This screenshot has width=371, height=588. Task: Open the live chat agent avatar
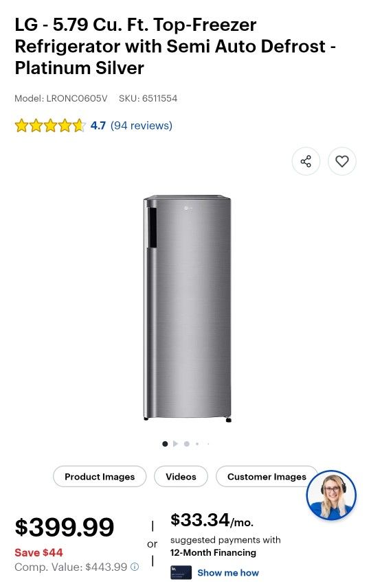coord(331,495)
